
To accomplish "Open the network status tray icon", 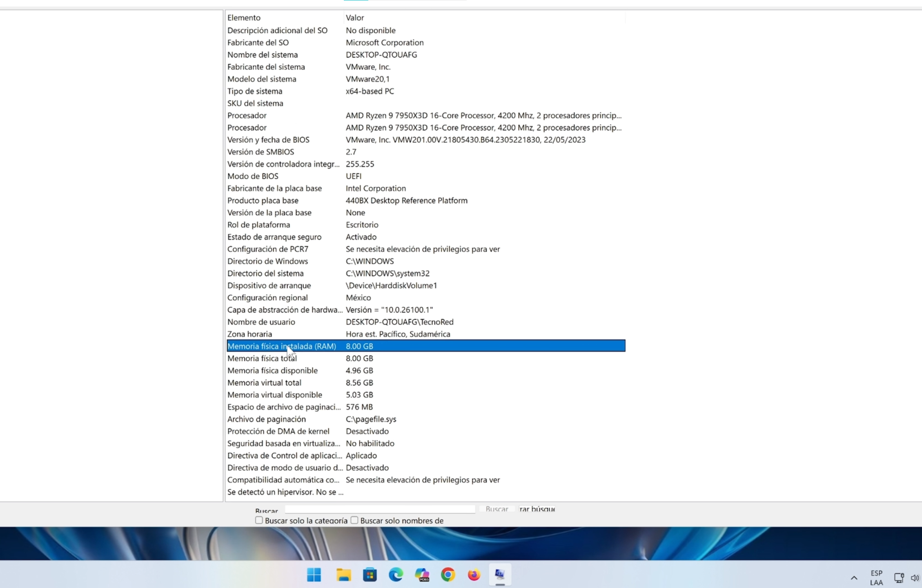I will pyautogui.click(x=899, y=578).
